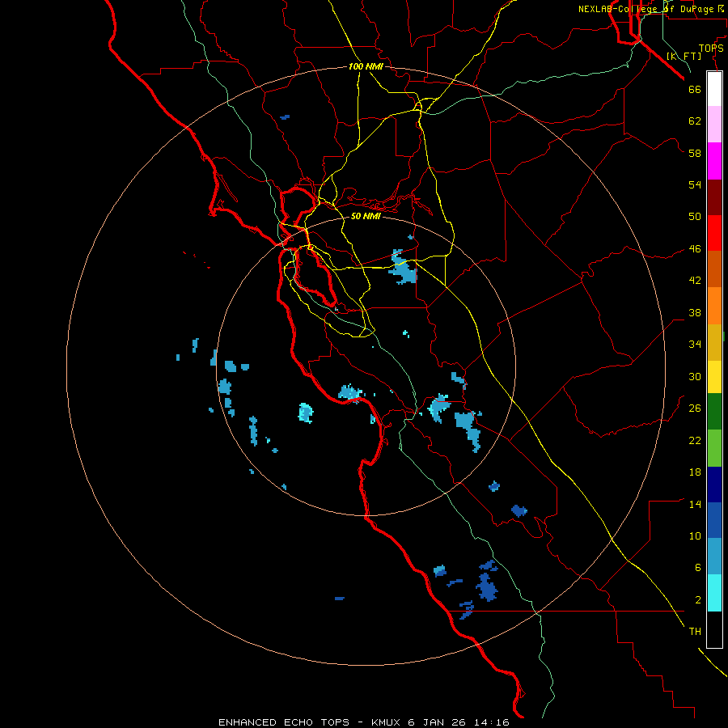Select the "2" legend value

pos(697,600)
